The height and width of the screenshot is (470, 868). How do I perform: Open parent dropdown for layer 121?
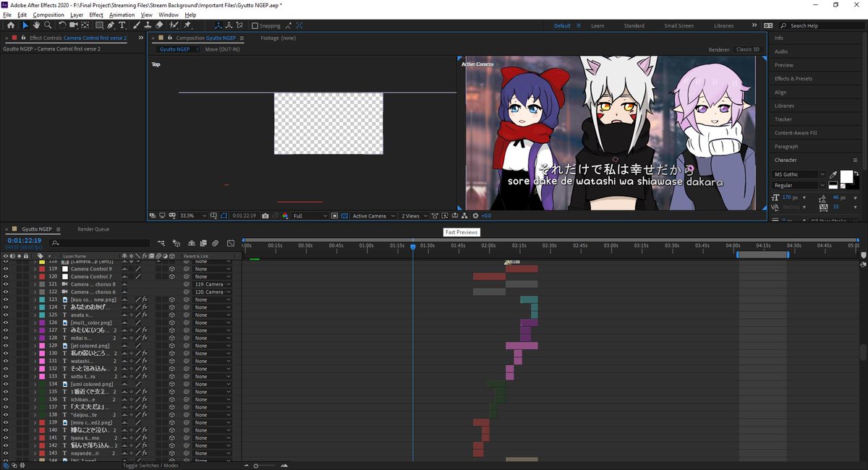click(x=213, y=284)
